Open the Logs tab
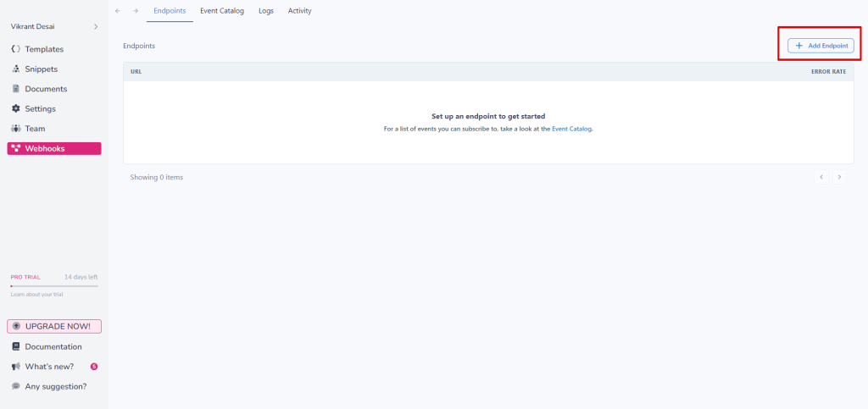 pos(266,11)
